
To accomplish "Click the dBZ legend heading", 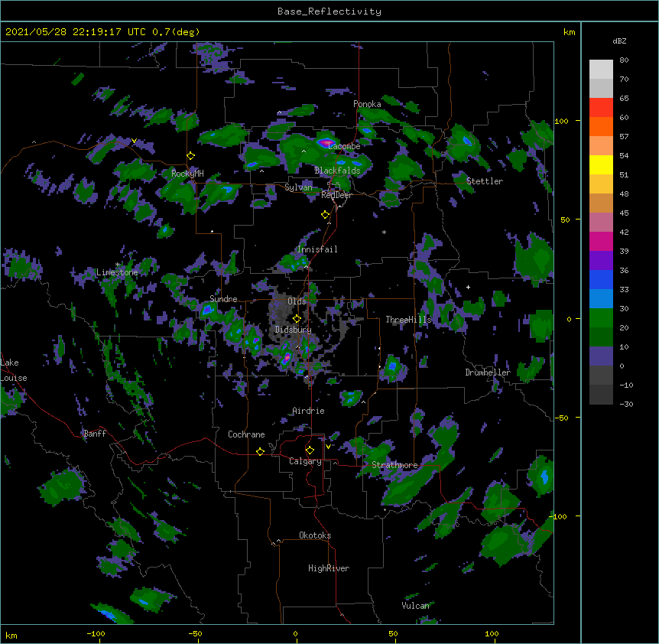I will point(619,41).
